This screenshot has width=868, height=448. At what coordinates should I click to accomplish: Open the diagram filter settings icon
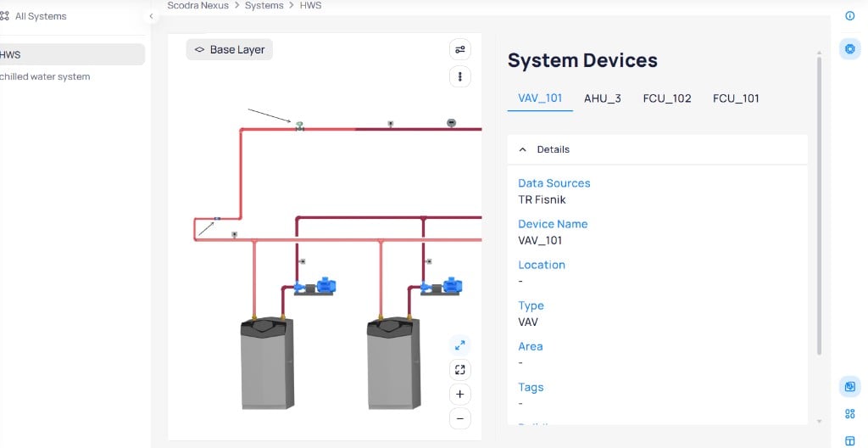(460, 49)
